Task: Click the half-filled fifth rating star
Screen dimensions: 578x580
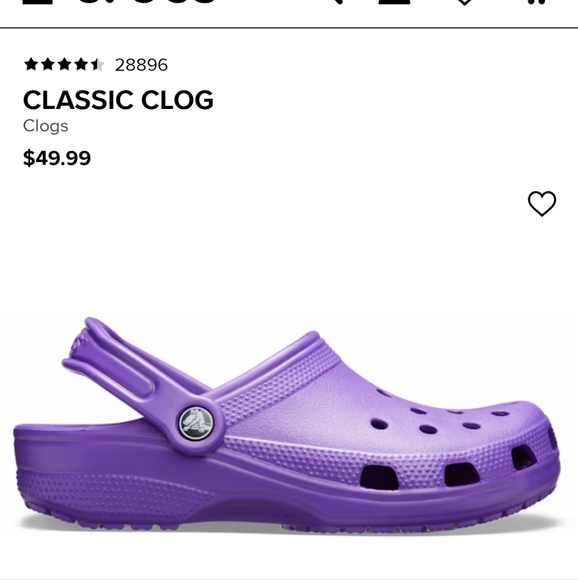Action: pyautogui.click(x=97, y=64)
